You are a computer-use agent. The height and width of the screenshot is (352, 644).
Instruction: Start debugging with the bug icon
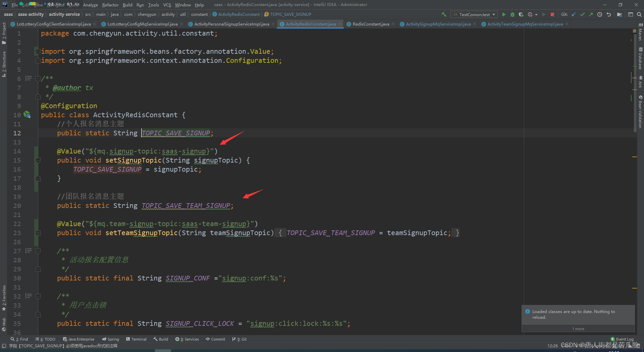[x=513, y=14]
